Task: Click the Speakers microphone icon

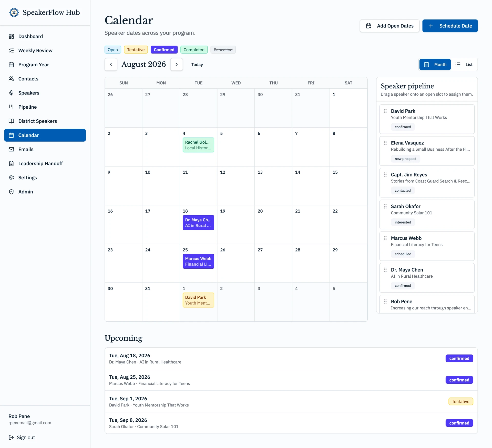Action: point(11,93)
